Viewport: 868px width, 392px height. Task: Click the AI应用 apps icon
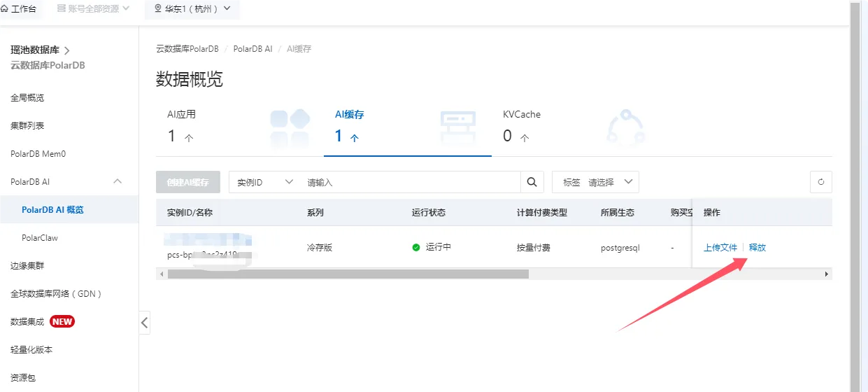(x=290, y=127)
